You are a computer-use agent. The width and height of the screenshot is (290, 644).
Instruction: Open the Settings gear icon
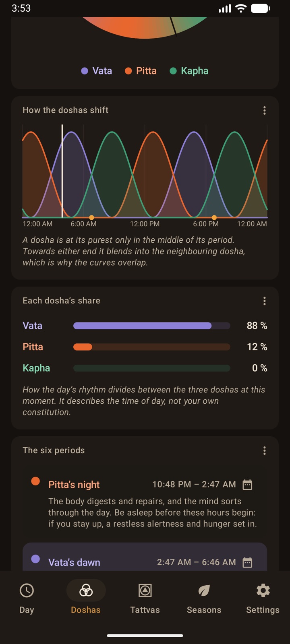tap(263, 590)
